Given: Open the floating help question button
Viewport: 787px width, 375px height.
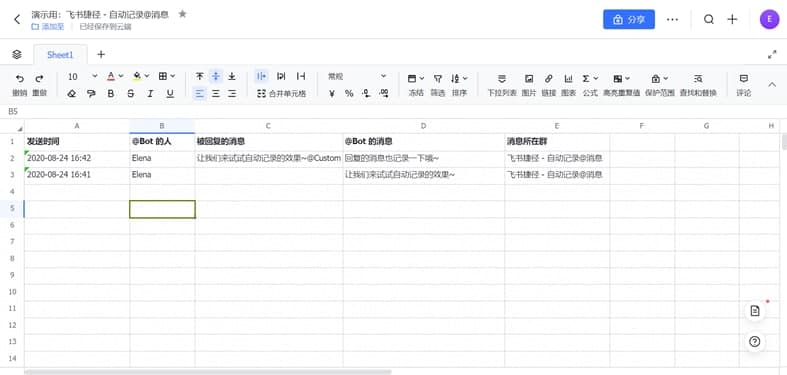Looking at the screenshot, I should pyautogui.click(x=754, y=342).
